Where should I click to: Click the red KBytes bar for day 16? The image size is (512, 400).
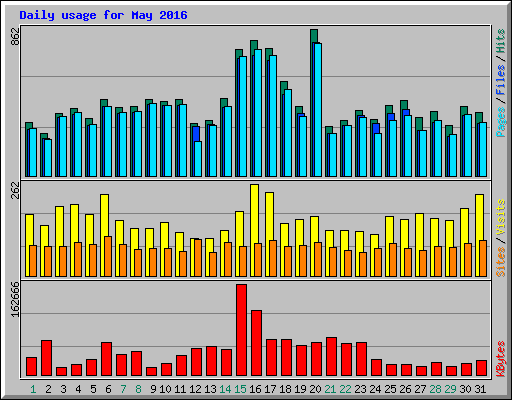point(256,343)
